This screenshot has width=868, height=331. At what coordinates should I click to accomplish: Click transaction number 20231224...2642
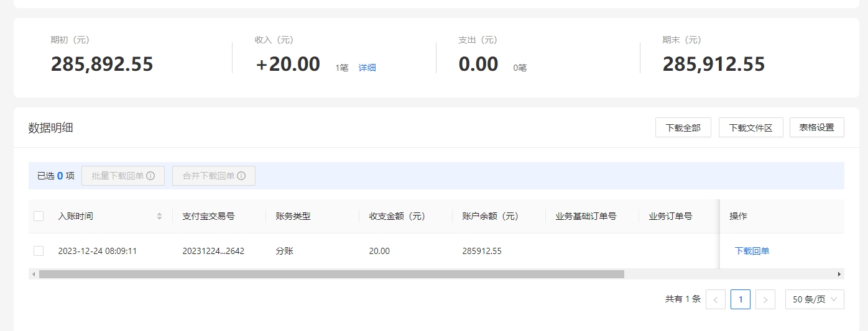coord(213,251)
